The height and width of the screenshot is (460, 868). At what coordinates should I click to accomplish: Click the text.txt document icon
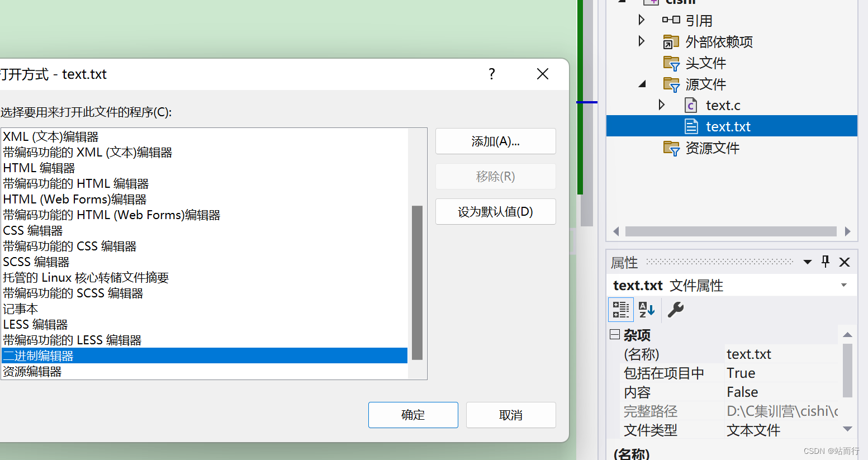(691, 126)
